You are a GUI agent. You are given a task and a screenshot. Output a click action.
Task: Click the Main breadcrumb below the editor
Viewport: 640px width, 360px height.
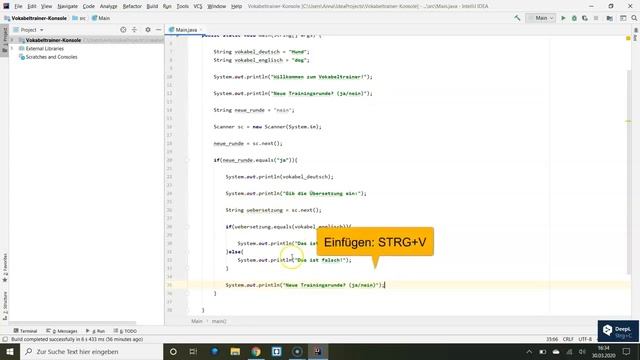click(x=197, y=321)
